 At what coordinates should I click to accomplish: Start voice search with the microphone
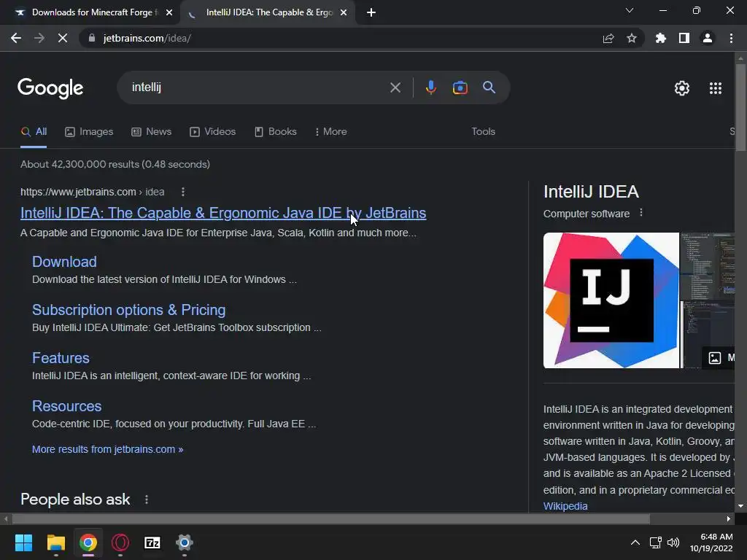(x=430, y=87)
